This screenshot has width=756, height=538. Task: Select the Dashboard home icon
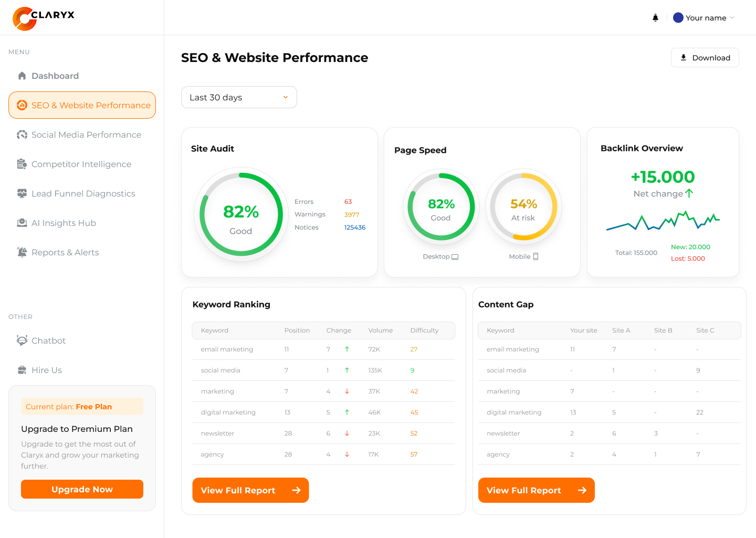click(x=22, y=76)
